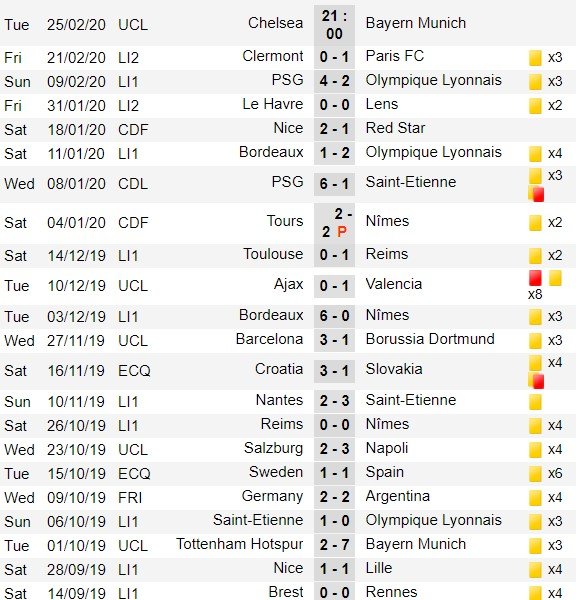
Task: Click red card icon in Ajax row
Action: click(535, 278)
